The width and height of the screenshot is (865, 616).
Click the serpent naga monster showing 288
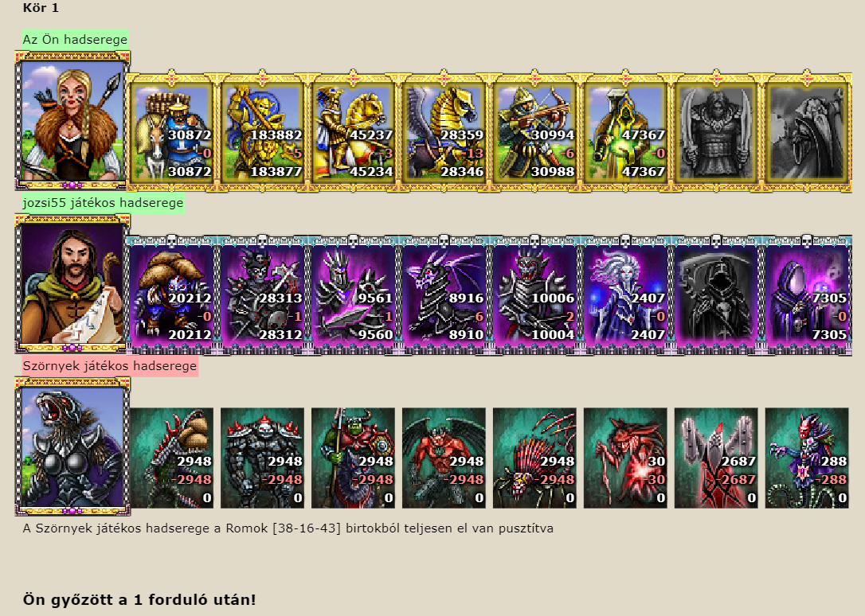(x=807, y=458)
